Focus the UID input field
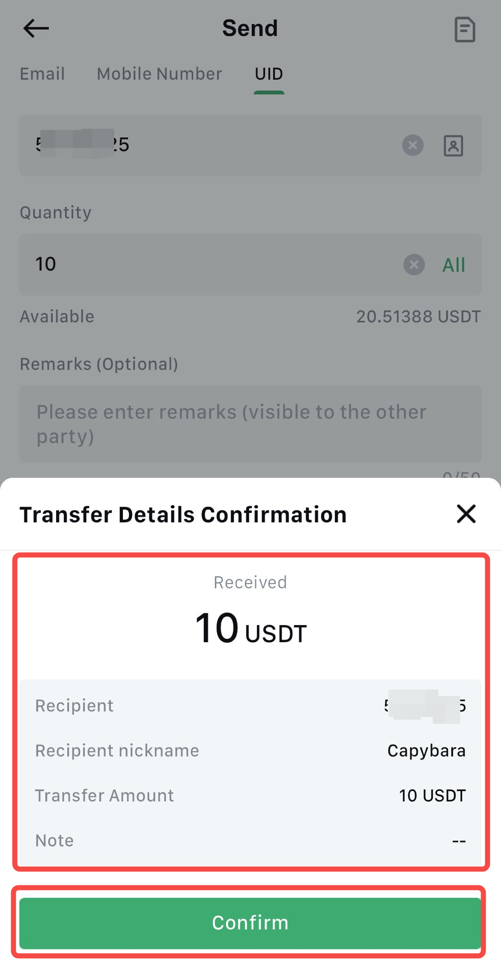 (x=209, y=145)
